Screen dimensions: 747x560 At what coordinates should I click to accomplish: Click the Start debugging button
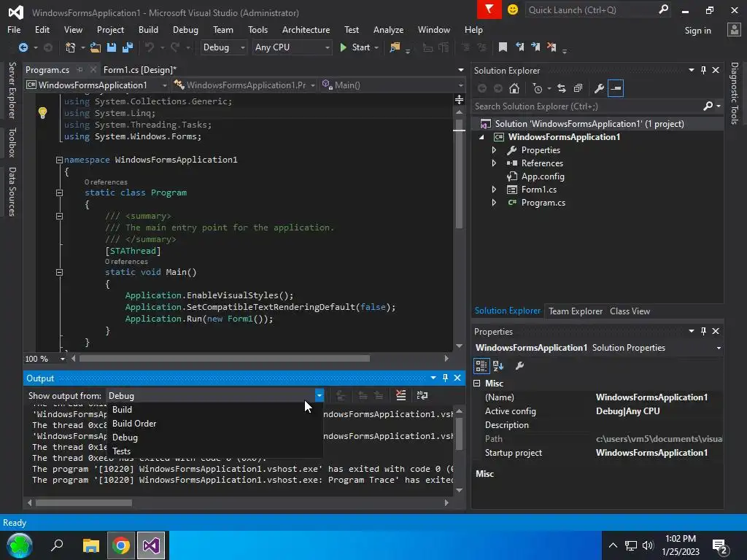click(355, 47)
